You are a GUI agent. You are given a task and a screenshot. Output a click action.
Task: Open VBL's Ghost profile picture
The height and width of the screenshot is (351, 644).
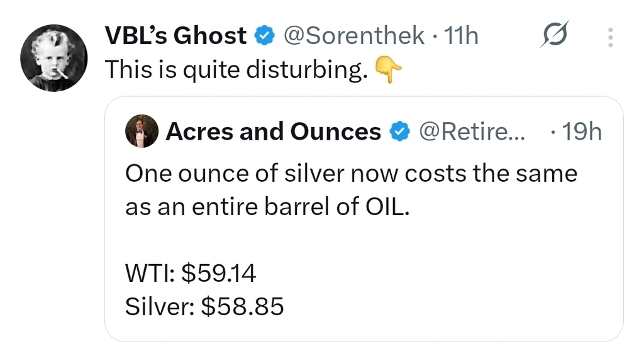53,59
